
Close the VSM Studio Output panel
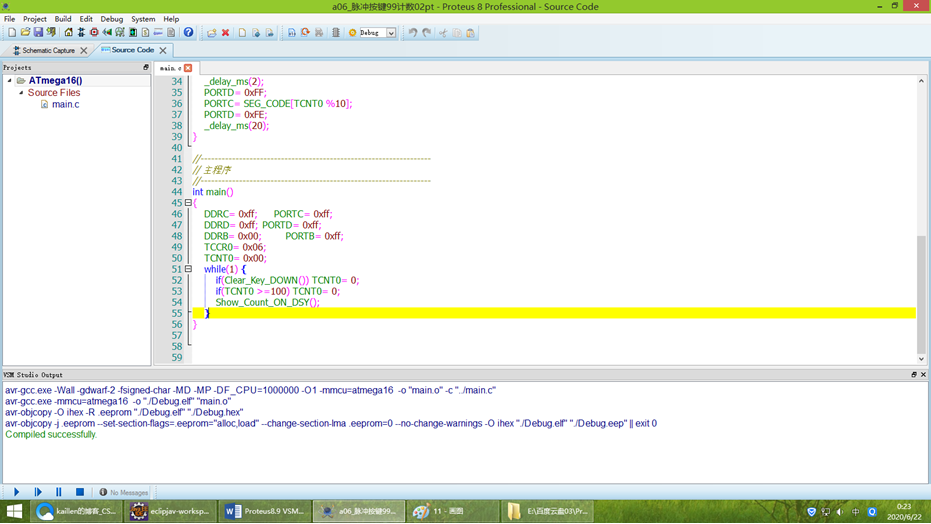923,374
